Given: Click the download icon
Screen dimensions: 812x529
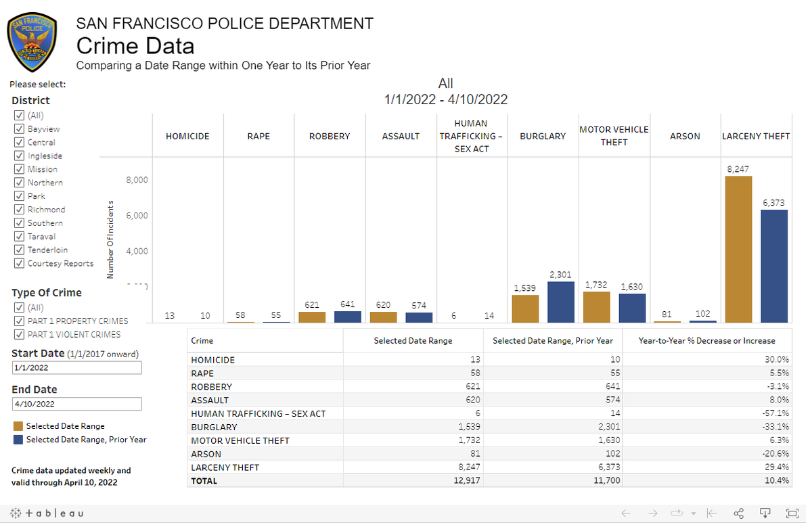Looking at the screenshot, I should (x=765, y=513).
